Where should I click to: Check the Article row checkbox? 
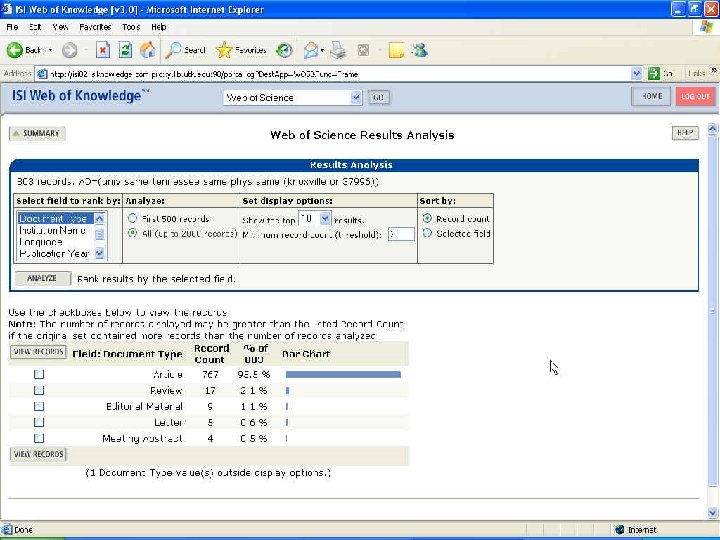[x=39, y=374]
